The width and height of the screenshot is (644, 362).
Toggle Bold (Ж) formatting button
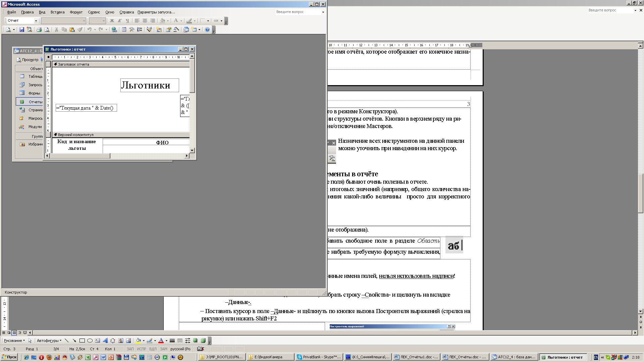(112, 21)
